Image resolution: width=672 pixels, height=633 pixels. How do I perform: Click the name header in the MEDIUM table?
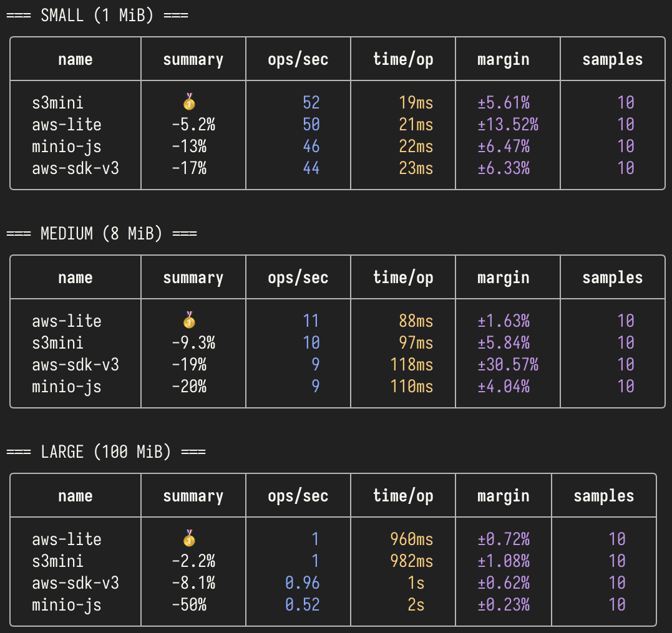[75, 278]
